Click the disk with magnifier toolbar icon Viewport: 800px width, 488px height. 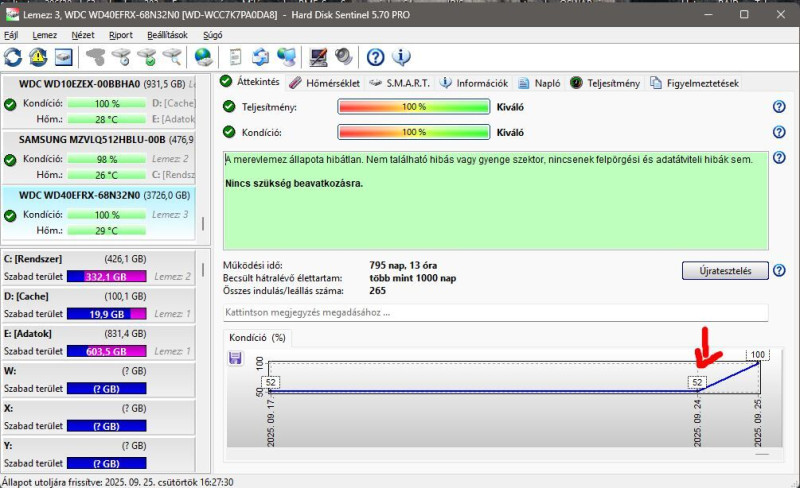coord(172,57)
